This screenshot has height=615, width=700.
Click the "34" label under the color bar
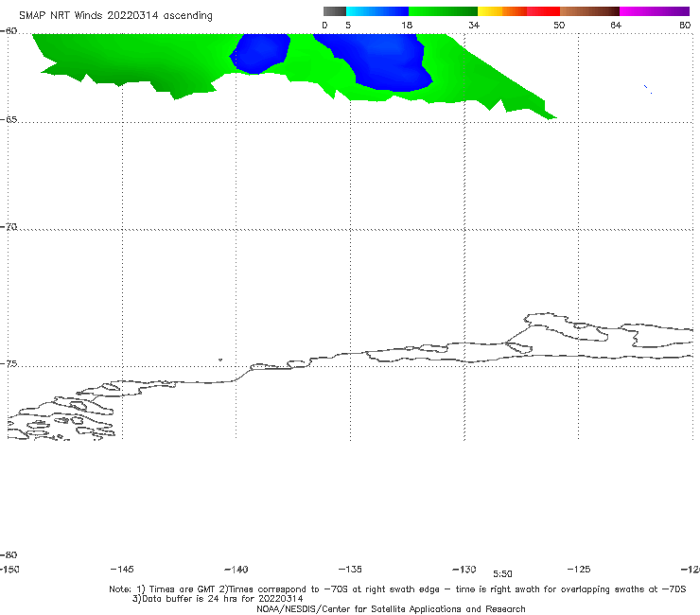point(474,25)
